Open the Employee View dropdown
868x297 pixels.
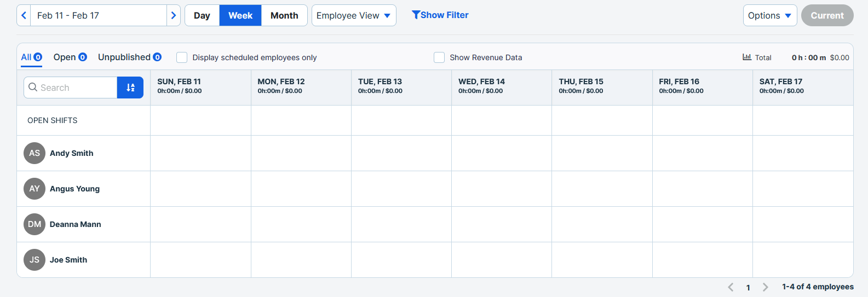(354, 15)
